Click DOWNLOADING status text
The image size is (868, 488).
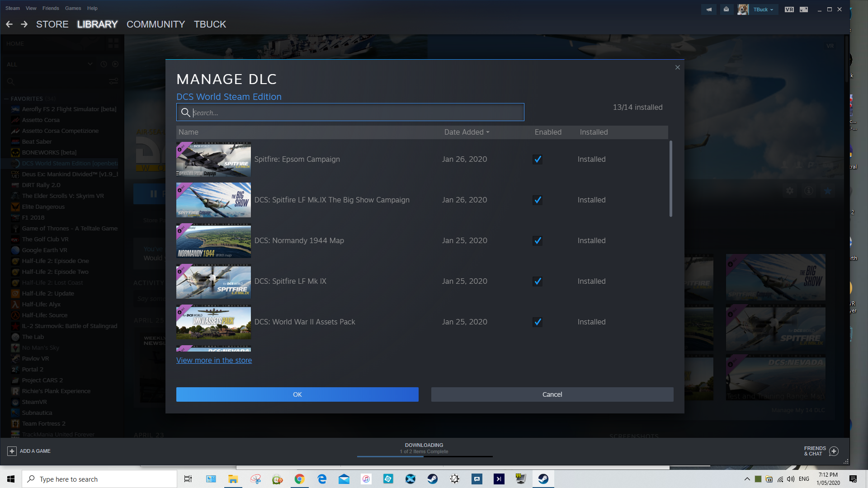[x=424, y=445]
